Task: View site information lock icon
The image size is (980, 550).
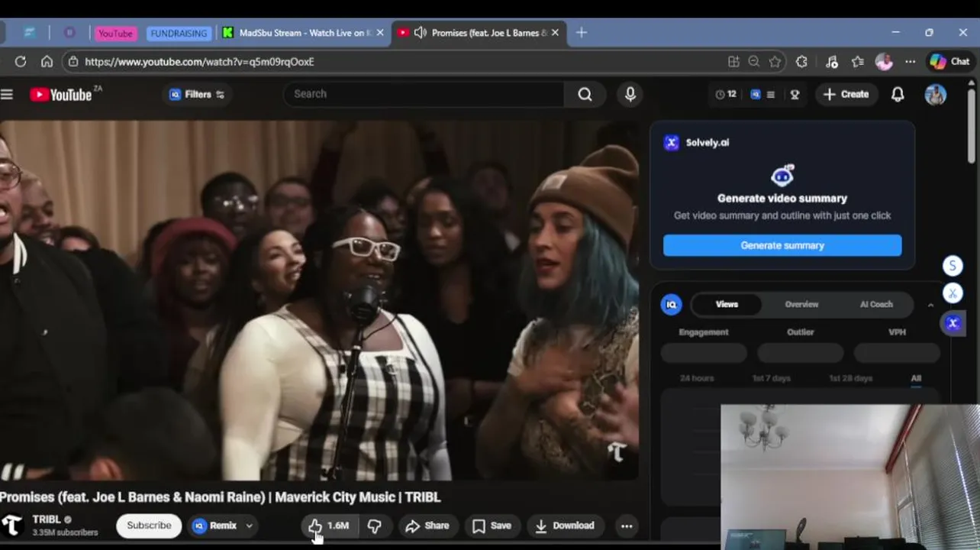Action: 73,62
